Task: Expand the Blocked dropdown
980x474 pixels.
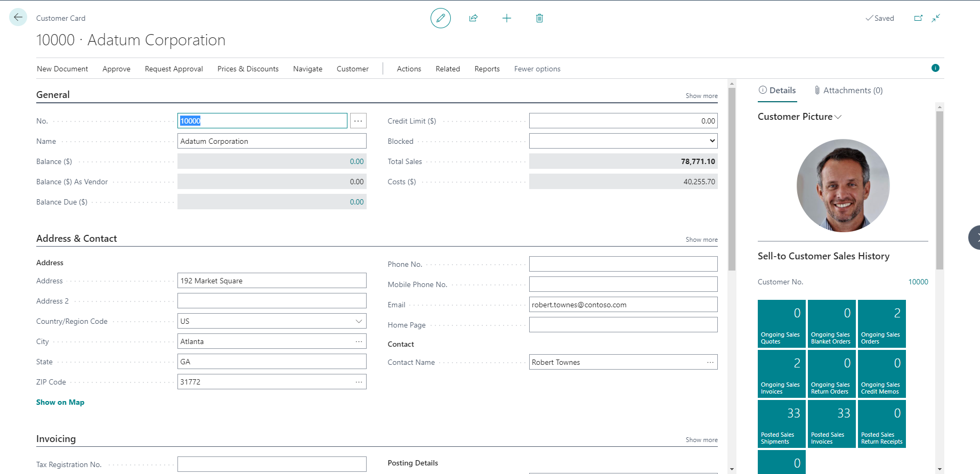Action: 623,141
